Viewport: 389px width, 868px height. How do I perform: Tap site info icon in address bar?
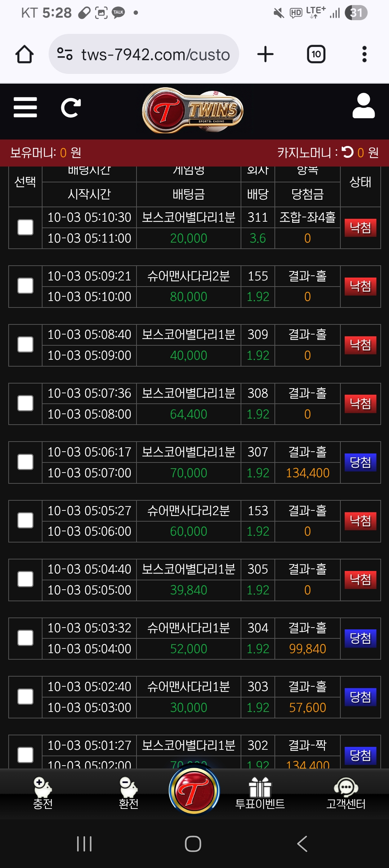point(65,54)
